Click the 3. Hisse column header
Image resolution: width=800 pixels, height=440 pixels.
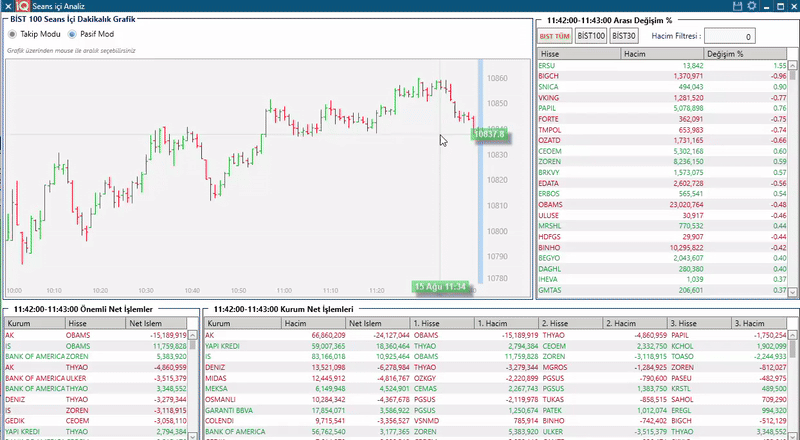(699, 323)
